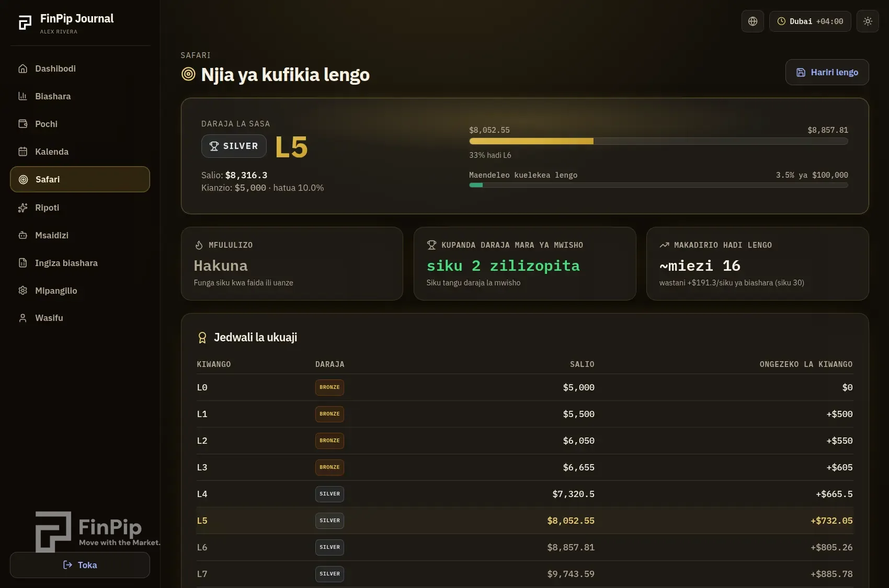
Task: Click the '33% hadi L6' label
Action: 490,155
